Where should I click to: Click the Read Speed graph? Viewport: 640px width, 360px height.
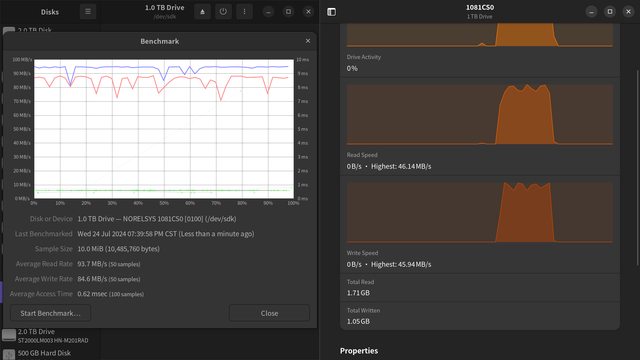point(480,114)
